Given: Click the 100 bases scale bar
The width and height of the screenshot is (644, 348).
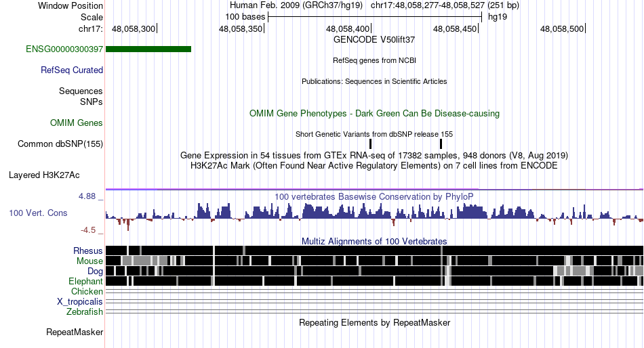Looking at the screenshot, I should [x=375, y=17].
